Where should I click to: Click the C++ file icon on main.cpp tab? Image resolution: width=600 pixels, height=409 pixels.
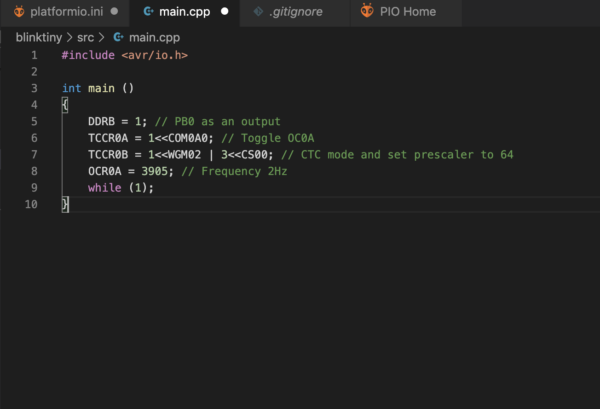pyautogui.click(x=148, y=12)
